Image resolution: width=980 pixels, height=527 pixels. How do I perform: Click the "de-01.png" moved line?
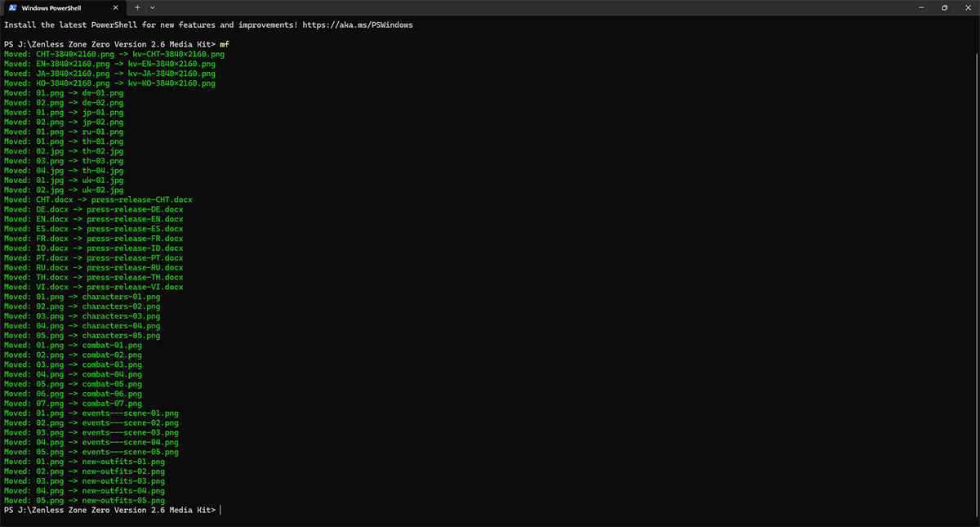(x=64, y=92)
